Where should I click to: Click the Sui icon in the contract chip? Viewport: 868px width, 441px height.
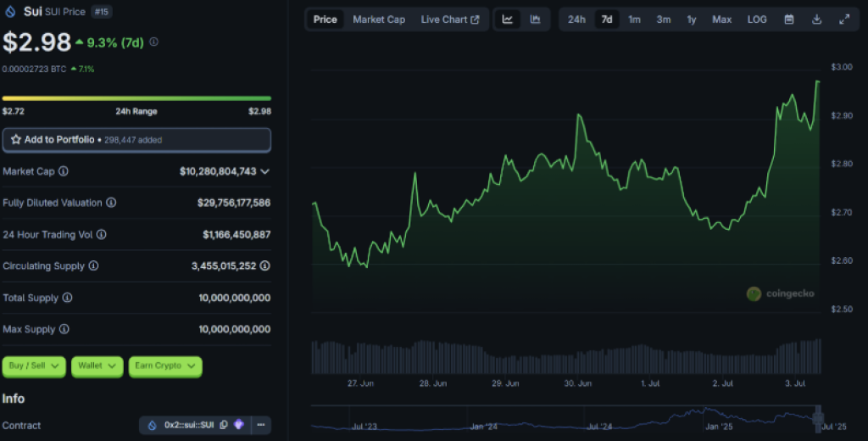(x=153, y=426)
